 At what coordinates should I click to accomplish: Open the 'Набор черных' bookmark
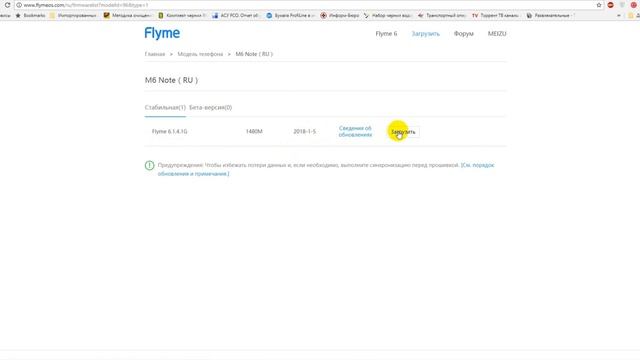click(x=388, y=15)
